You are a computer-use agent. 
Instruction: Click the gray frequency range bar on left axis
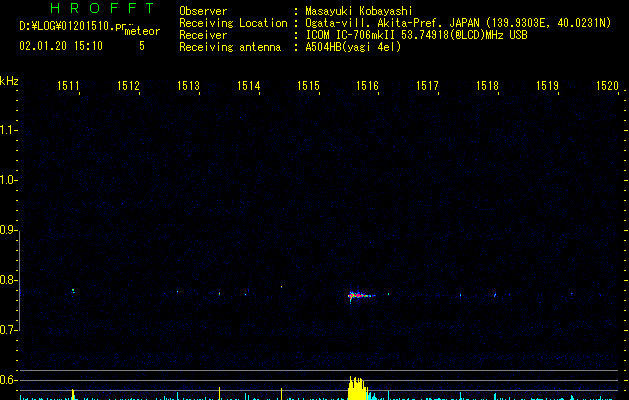point(19,280)
